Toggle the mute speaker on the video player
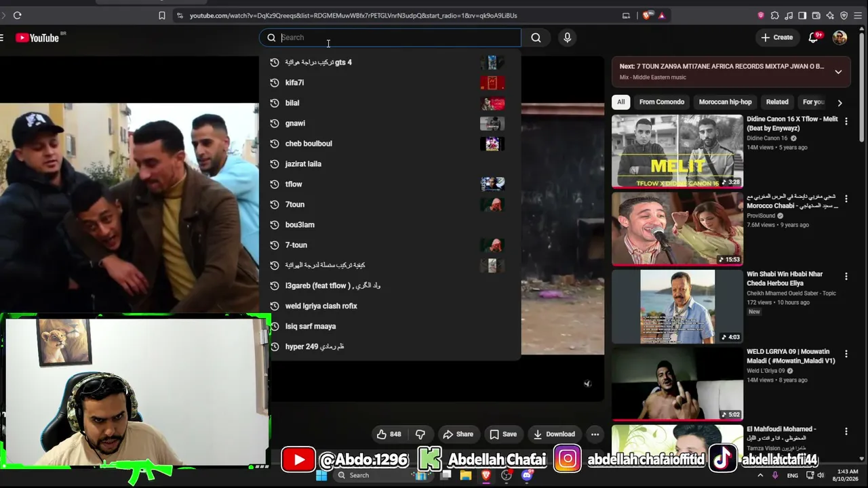Image resolution: width=868 pixels, height=488 pixels. [587, 384]
